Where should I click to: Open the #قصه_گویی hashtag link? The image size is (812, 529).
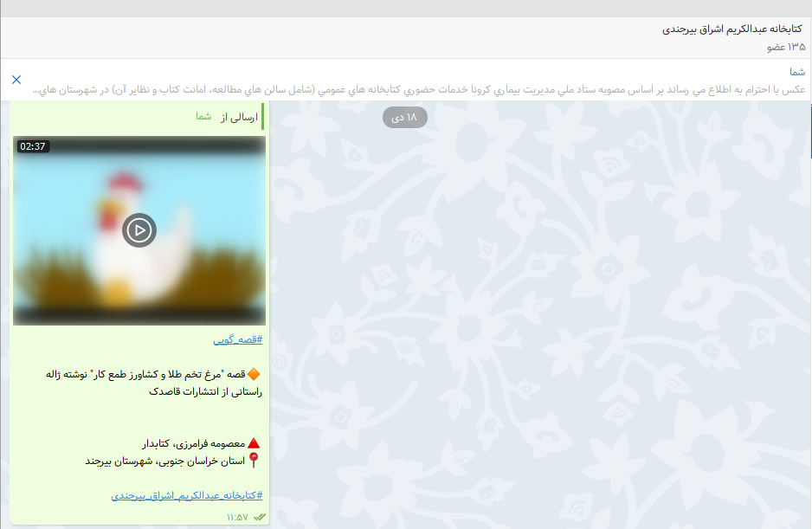[238, 340]
